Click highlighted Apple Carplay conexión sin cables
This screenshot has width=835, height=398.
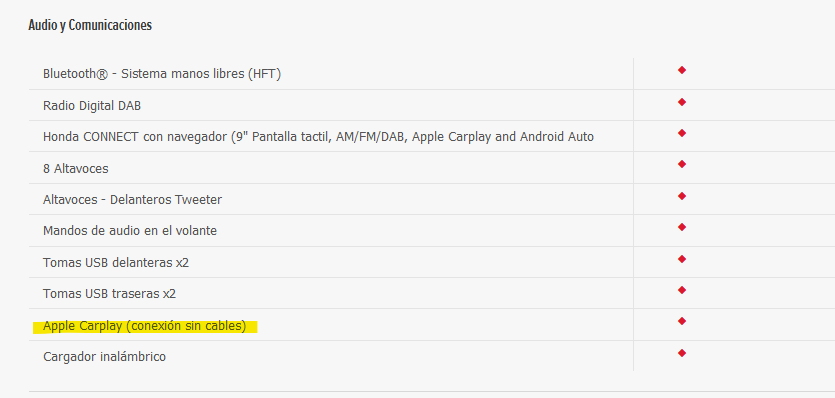click(145, 326)
